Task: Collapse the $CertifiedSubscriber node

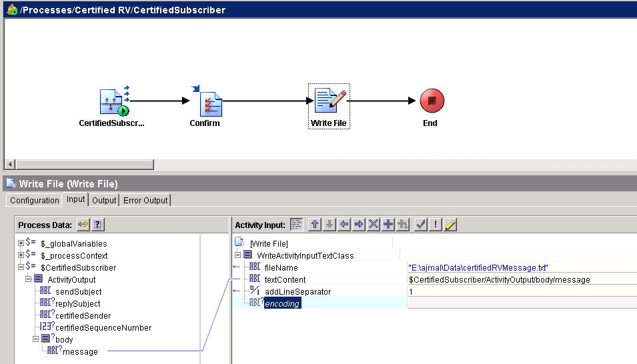Action: (21, 267)
